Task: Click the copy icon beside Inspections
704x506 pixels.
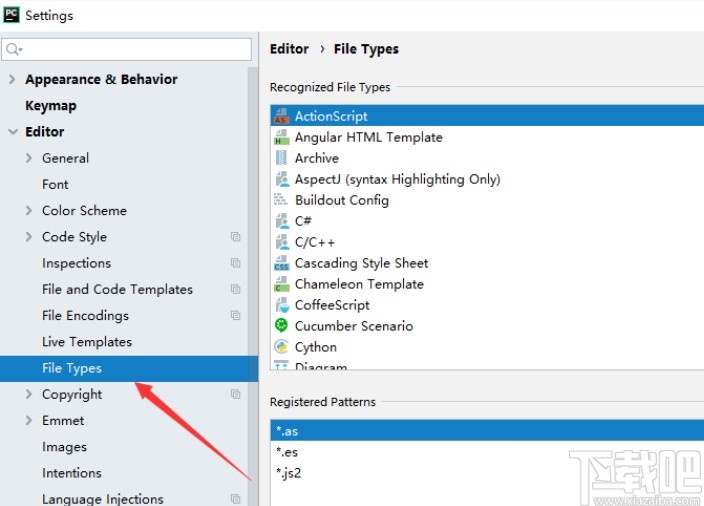Action: (x=235, y=264)
